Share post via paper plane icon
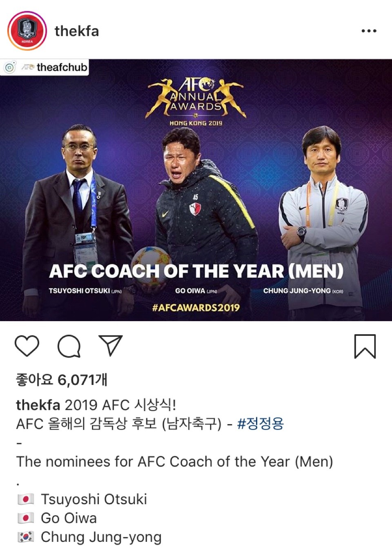The height and width of the screenshot is (550, 392). pyautogui.click(x=111, y=346)
